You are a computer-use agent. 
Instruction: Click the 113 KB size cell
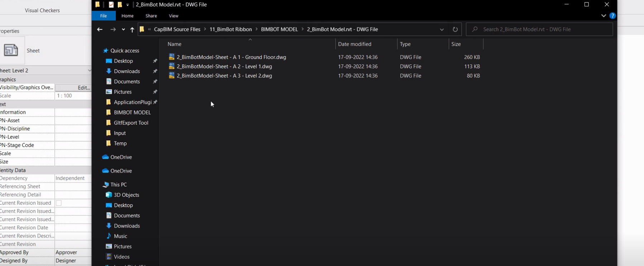pos(472,66)
